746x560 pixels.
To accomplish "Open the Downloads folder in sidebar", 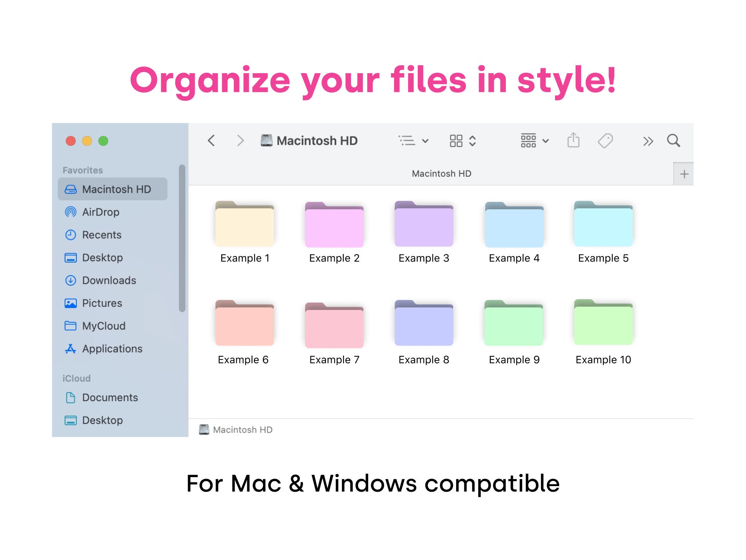I will pos(109,280).
